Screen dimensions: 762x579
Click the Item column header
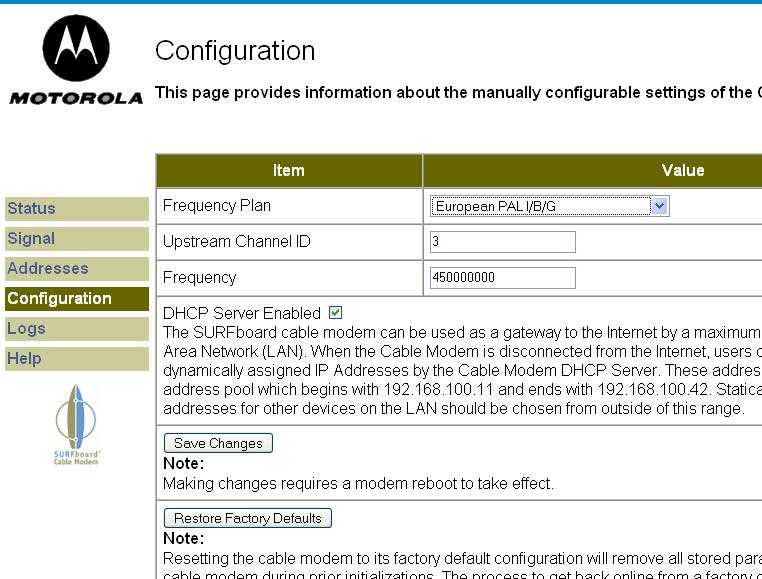click(x=289, y=171)
